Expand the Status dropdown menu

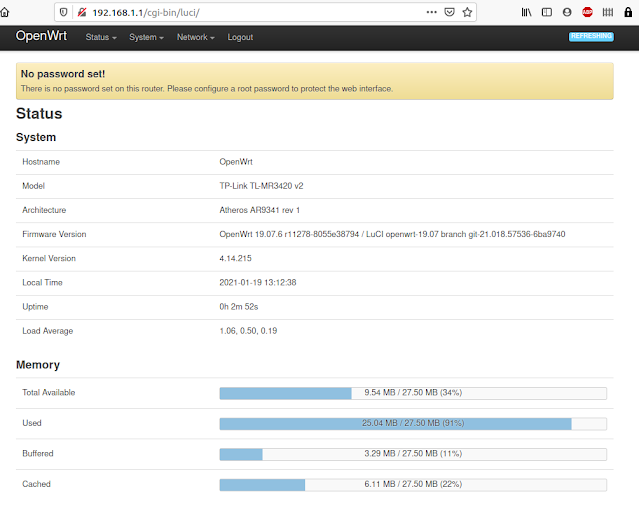click(101, 37)
